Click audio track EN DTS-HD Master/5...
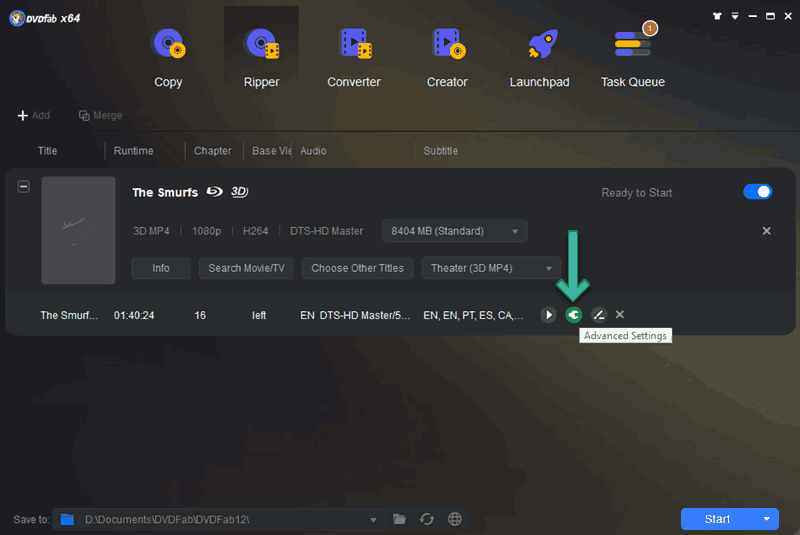Screen dimensions: 800x535 click(x=355, y=315)
